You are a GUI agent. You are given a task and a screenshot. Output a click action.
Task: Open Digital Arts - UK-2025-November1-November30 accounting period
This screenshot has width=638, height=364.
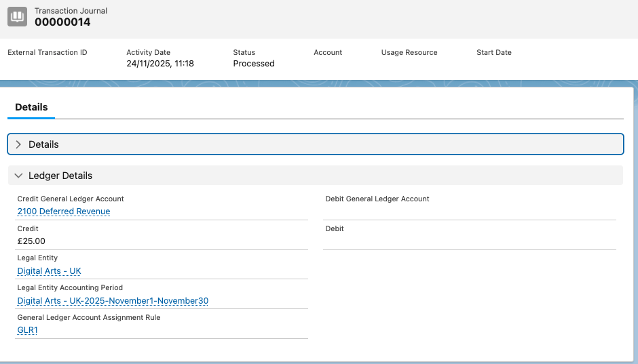point(113,301)
